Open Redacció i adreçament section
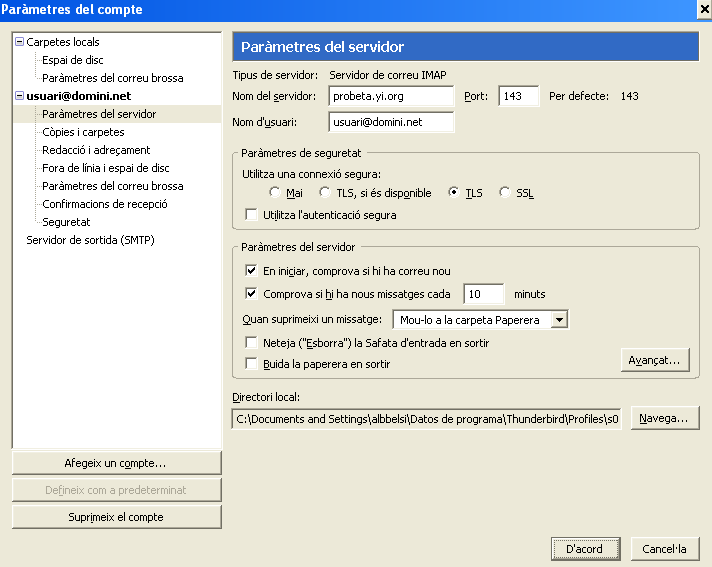This screenshot has width=712, height=567. (x=96, y=150)
